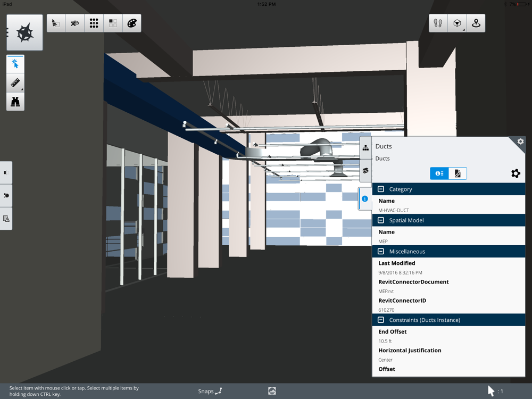532x399 pixels.
Task: Collapse the Category section
Action: point(381,189)
